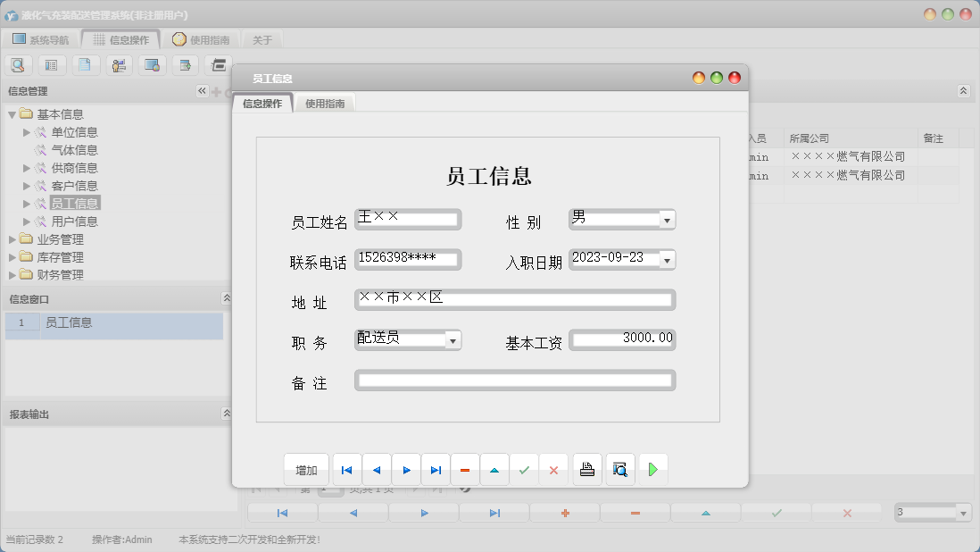Open the new document icon in the toolbar
This screenshot has width=980, height=552.
[x=86, y=64]
